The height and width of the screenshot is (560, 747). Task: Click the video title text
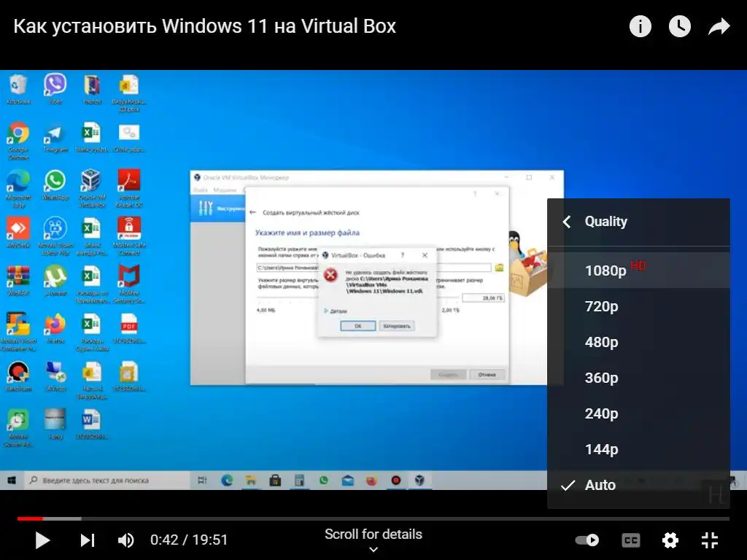pos(204,26)
